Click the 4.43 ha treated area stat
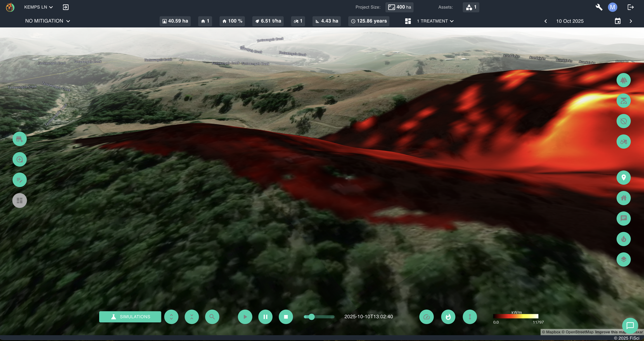 point(327,21)
